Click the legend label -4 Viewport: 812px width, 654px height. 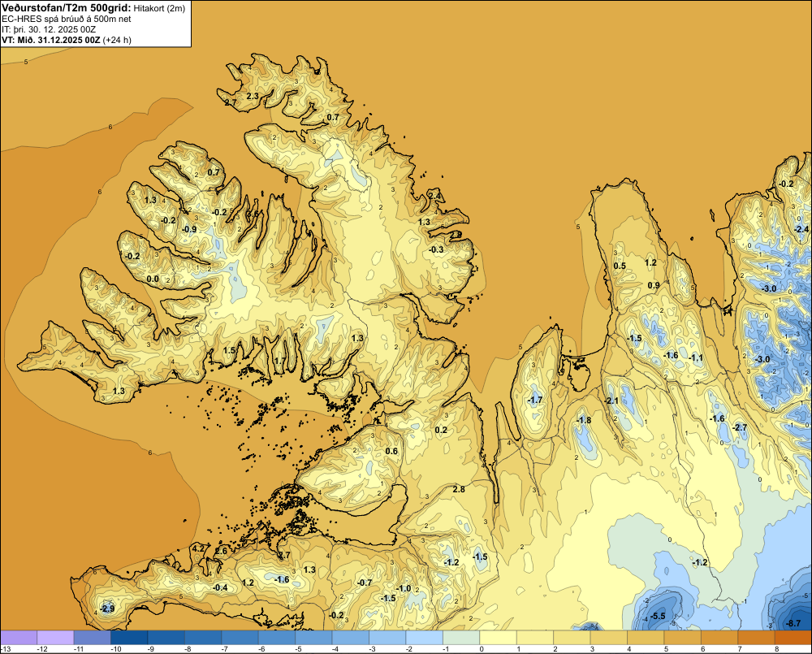[336, 649]
